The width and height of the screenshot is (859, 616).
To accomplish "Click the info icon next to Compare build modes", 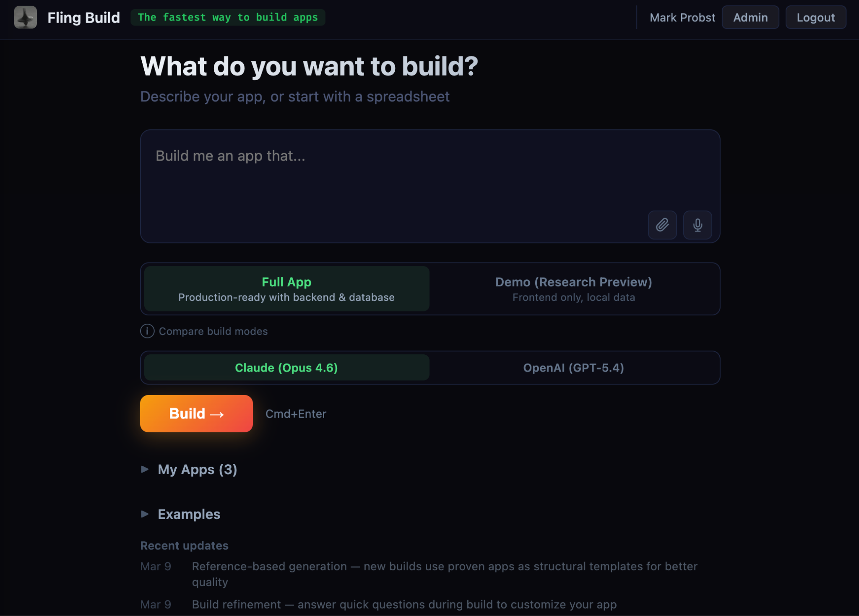I will pos(147,331).
